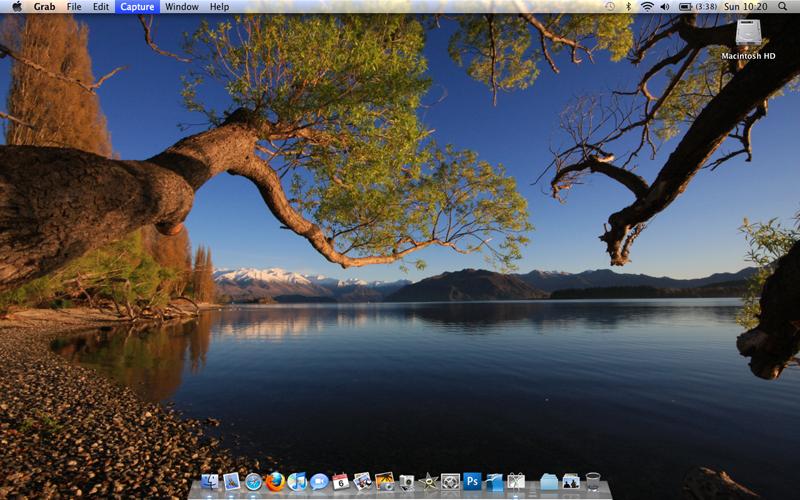The image size is (800, 500).
Task: Open Firefox in the Dock
Action: tap(276, 482)
